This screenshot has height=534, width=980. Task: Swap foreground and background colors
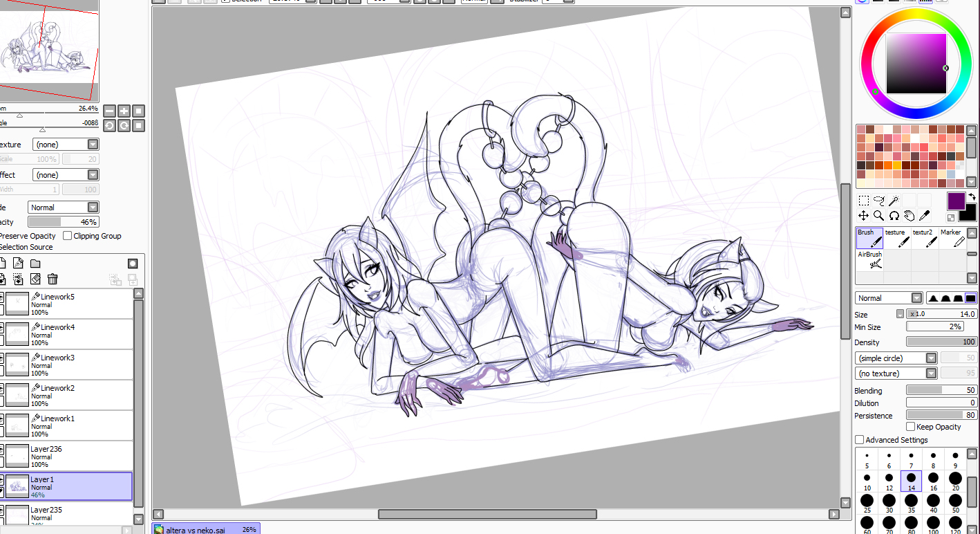[971, 198]
